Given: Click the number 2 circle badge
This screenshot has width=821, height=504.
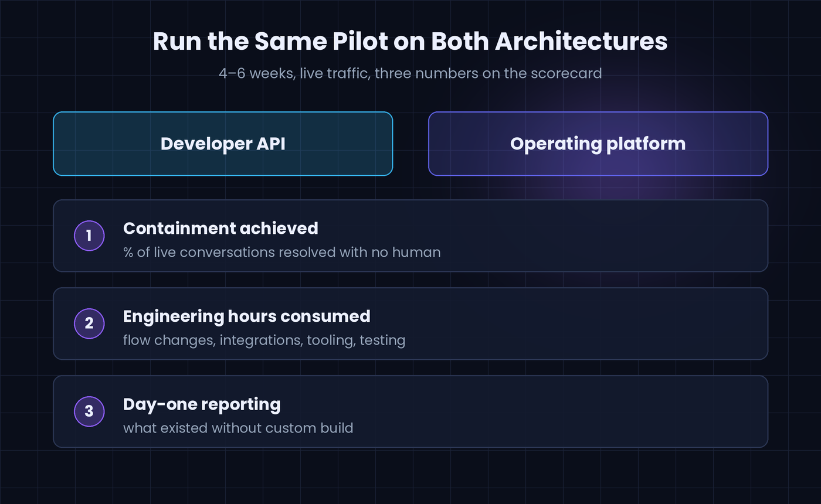Looking at the screenshot, I should [x=89, y=323].
